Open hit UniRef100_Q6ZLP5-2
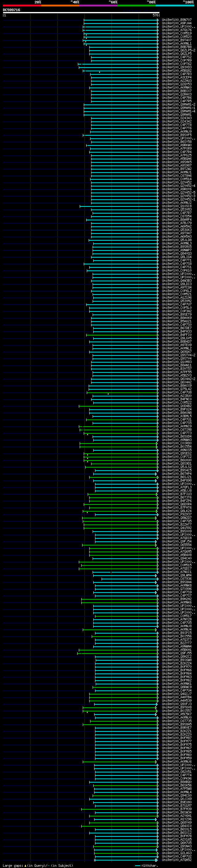This screenshot has height=868, width=197. 179,50
